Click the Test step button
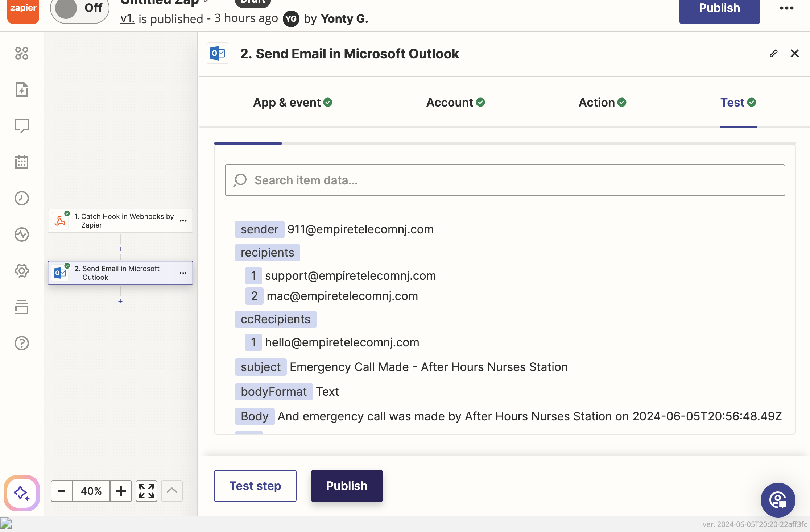The image size is (810, 532). pyautogui.click(x=255, y=486)
